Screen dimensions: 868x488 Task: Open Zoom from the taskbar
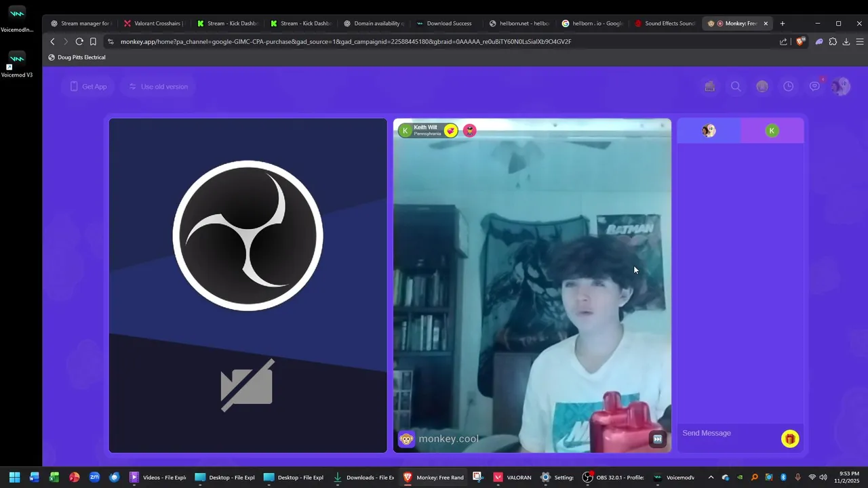(x=94, y=477)
